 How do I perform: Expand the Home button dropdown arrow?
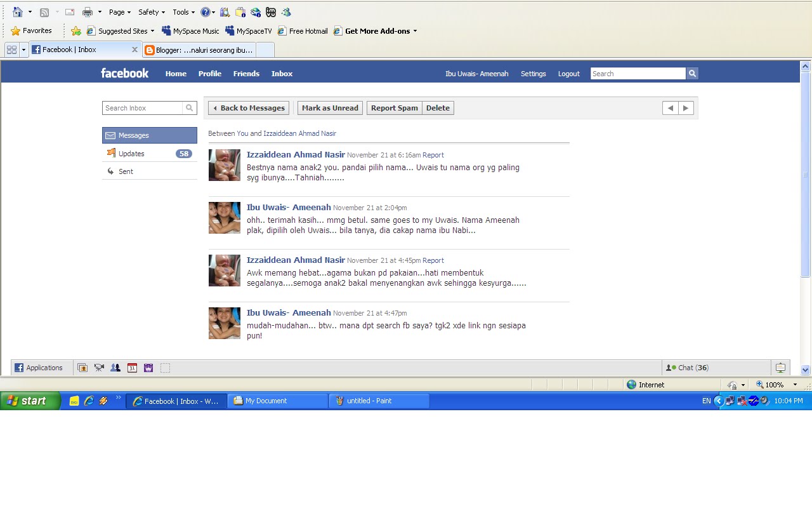click(x=30, y=12)
